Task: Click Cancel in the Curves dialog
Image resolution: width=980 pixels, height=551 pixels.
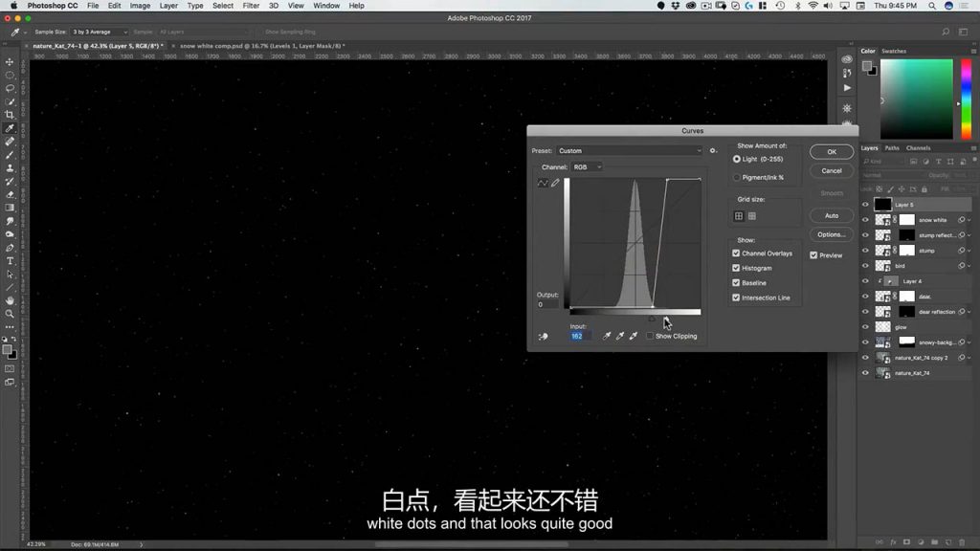Action: point(832,170)
